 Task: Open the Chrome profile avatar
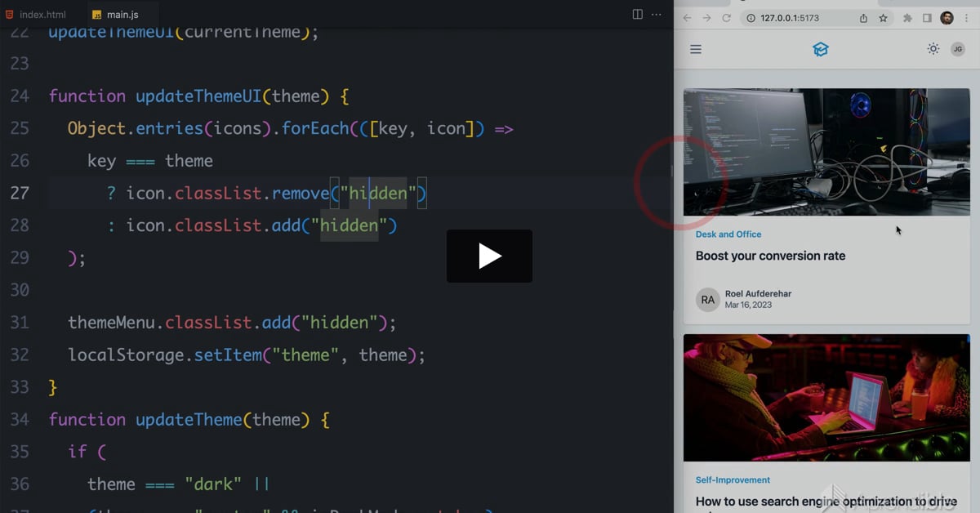click(947, 18)
